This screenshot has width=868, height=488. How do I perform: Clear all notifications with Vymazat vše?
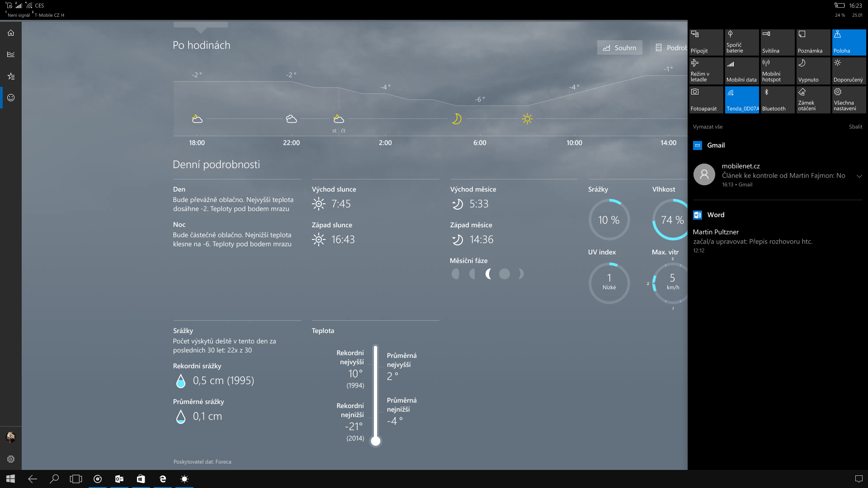pos(708,127)
